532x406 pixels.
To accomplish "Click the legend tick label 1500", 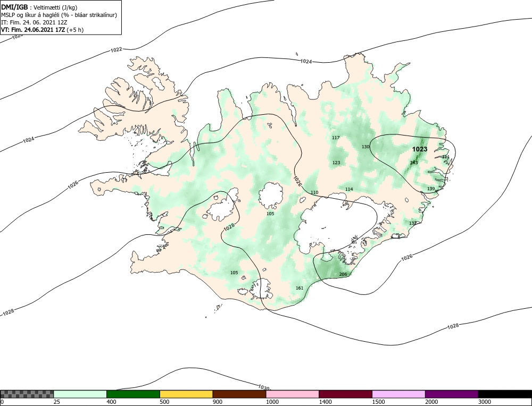I will click(x=378, y=402).
